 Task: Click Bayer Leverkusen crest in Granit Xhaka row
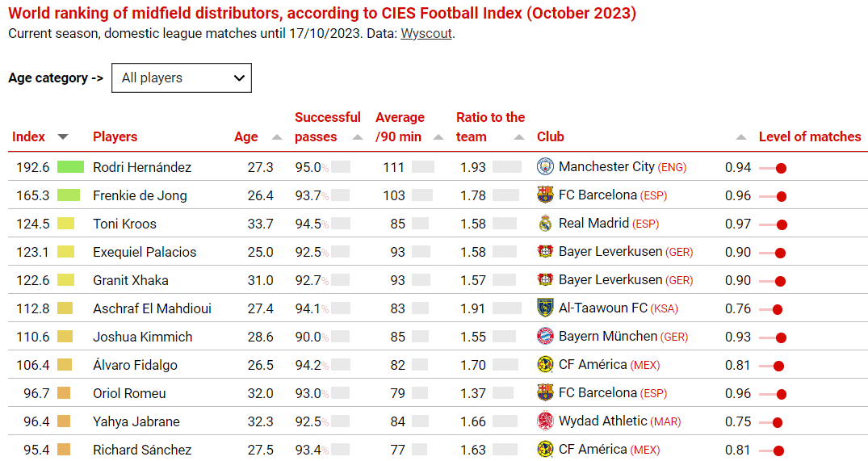tap(545, 280)
